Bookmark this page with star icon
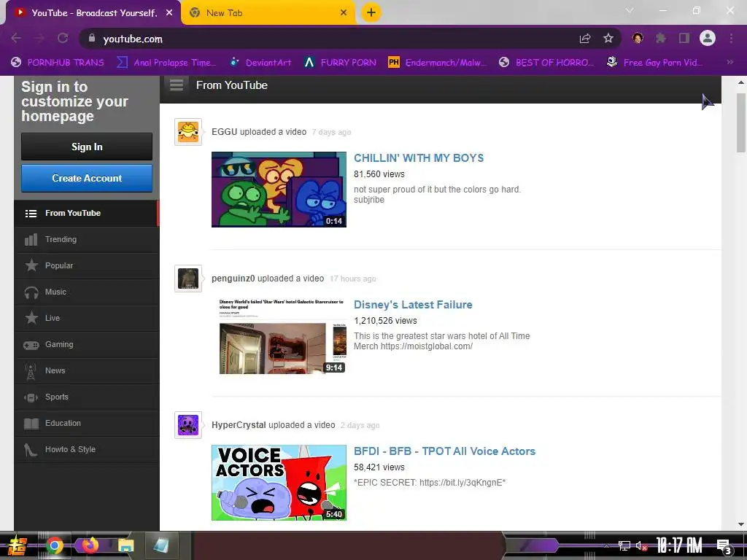747x560 pixels. coord(608,38)
